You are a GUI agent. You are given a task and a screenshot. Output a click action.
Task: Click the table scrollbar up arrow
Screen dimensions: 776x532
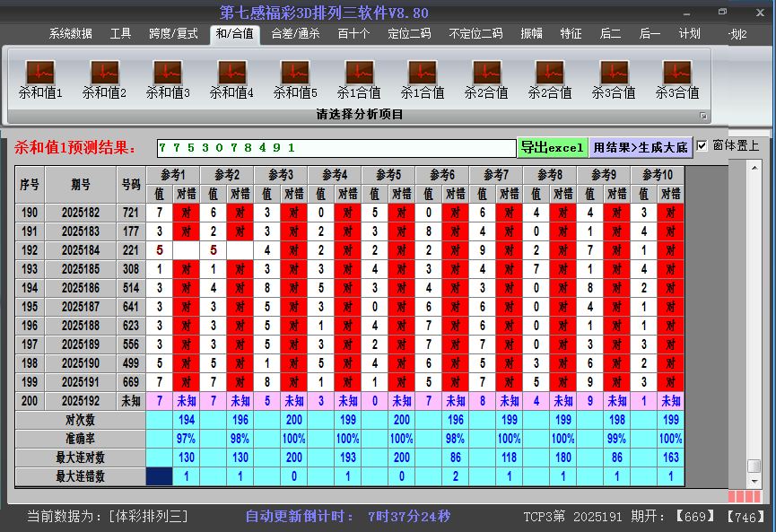[x=754, y=168]
